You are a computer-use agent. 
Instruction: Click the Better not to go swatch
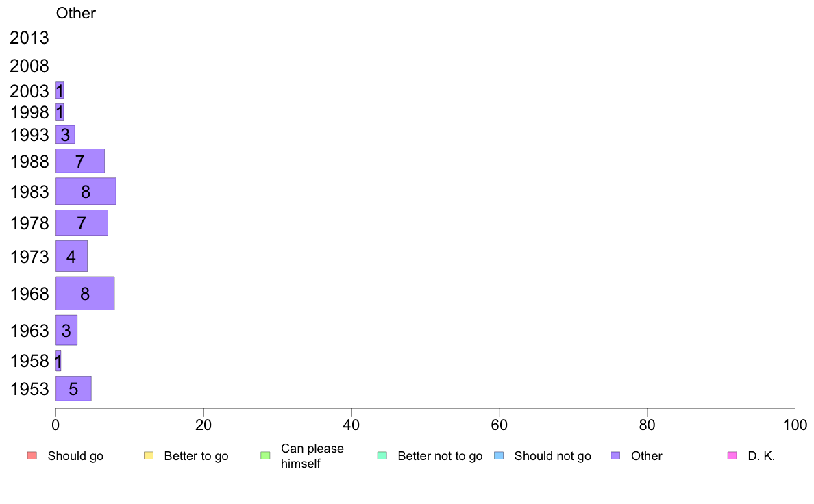(382, 456)
